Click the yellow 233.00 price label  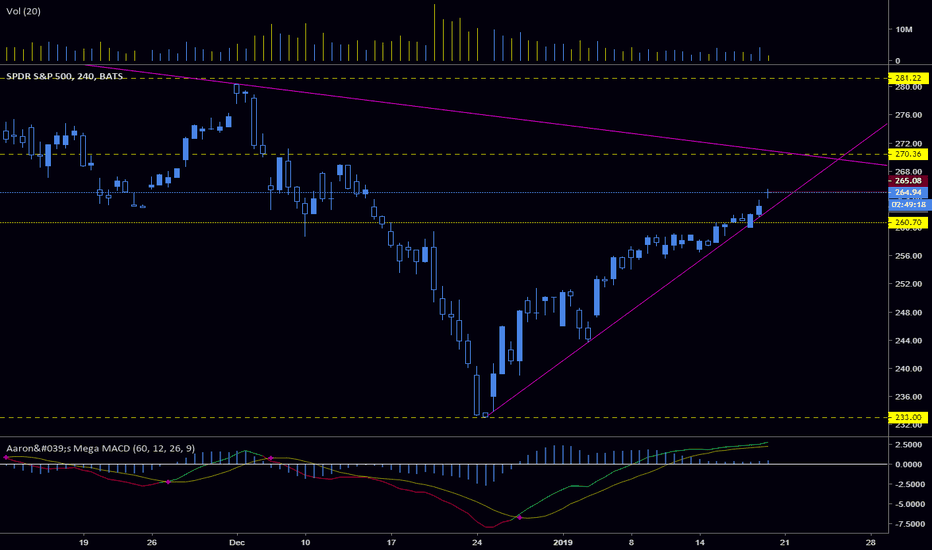tap(908, 417)
